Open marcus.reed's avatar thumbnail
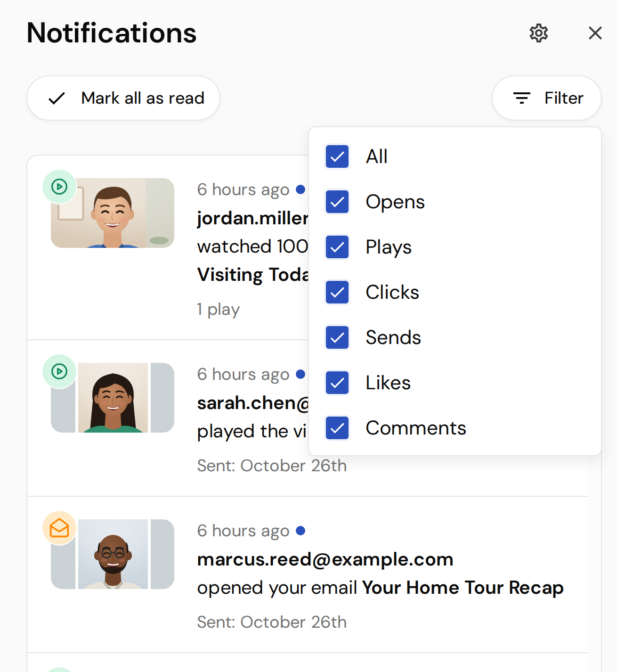 click(113, 554)
